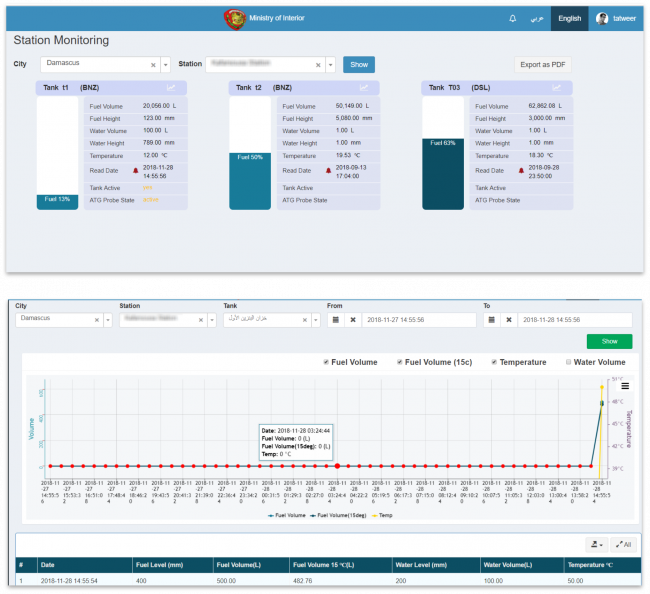
Task: Click the Ministry of Interior logo
Action: click(234, 18)
